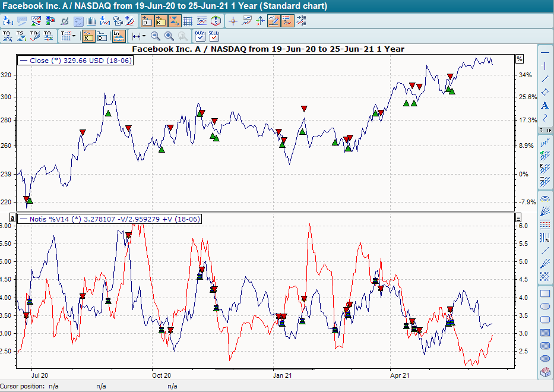Viewport: 554px width, 392px height.
Task: Enable the BUY signal checkbox
Action: click(x=200, y=36)
